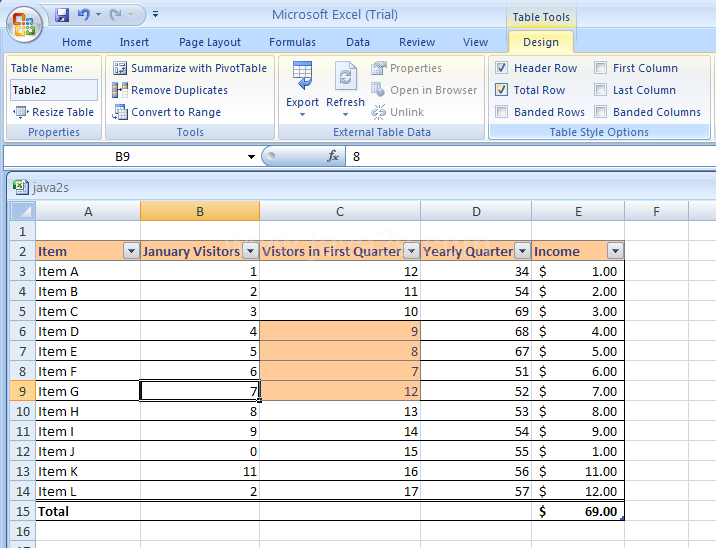Image resolution: width=716 pixels, height=548 pixels.
Task: Switch to the Page Layout tab
Action: [x=210, y=42]
